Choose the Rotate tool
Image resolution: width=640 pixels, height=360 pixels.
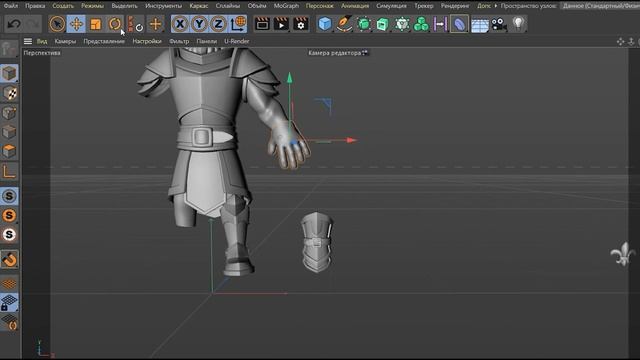tap(115, 24)
